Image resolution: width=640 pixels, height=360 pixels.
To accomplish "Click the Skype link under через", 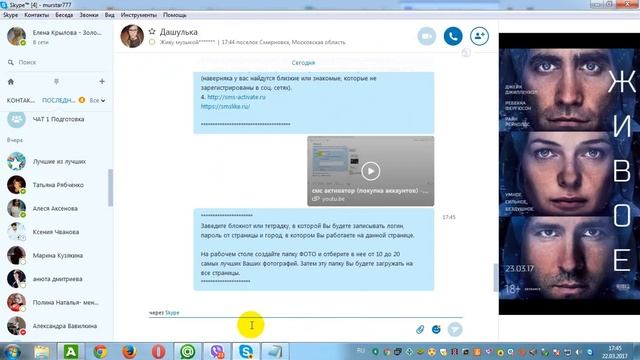I will (x=172, y=313).
